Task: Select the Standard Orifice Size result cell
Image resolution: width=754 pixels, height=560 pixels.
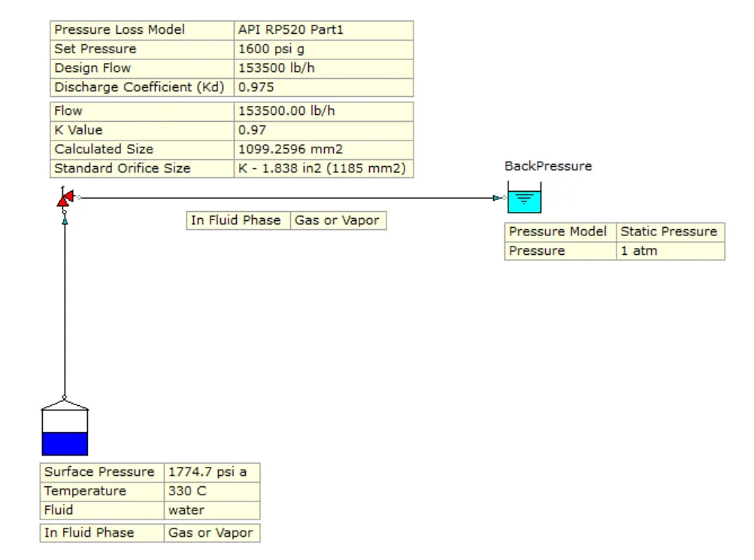Action: pyautogui.click(x=322, y=168)
